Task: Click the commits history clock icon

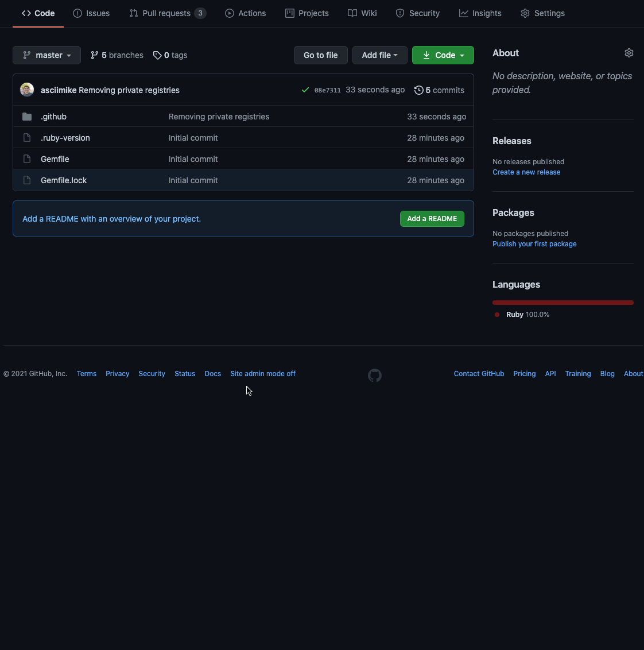Action: click(418, 90)
